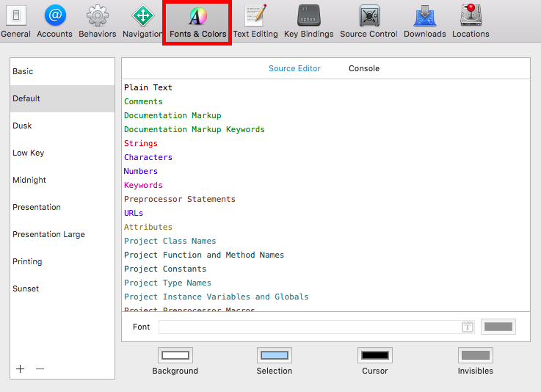Screen dimensions: 541x392
Task: Select the Low Key theme
Action: click(x=62, y=153)
